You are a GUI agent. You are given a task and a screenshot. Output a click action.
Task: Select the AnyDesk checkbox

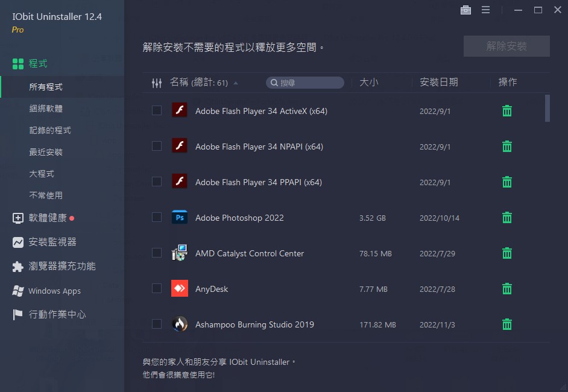click(157, 288)
